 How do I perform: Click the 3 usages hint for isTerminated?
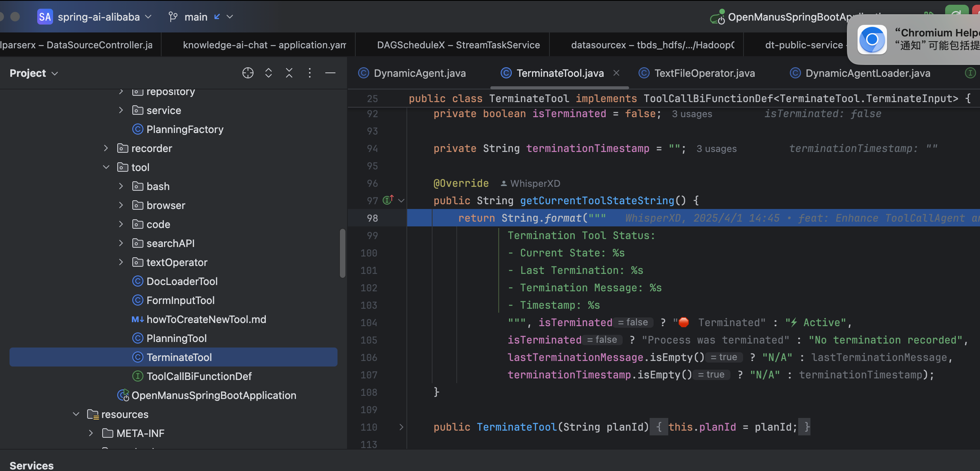click(692, 114)
